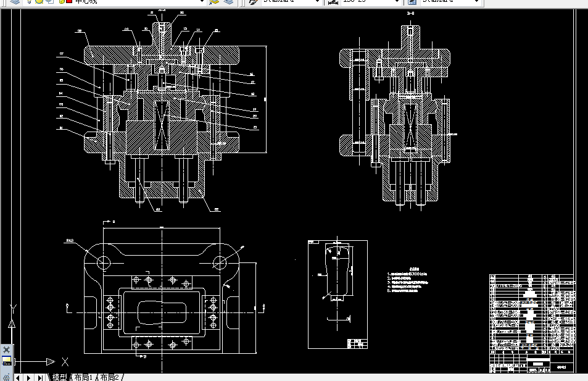Image resolution: width=588 pixels, height=381 pixels.
Task: Open the Table Style manager icon
Action: (x=412, y=2)
